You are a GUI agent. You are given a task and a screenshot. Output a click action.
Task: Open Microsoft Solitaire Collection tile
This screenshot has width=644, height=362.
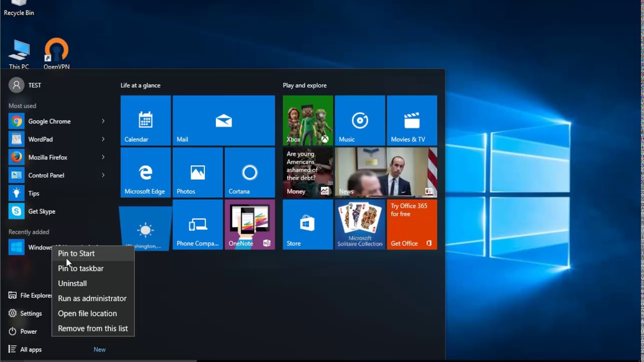click(x=360, y=224)
